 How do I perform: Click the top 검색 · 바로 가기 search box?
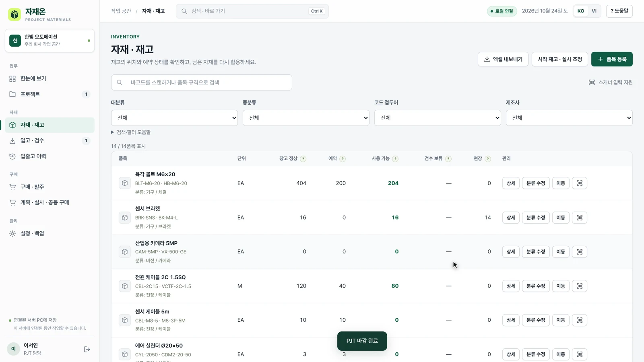pos(252,11)
